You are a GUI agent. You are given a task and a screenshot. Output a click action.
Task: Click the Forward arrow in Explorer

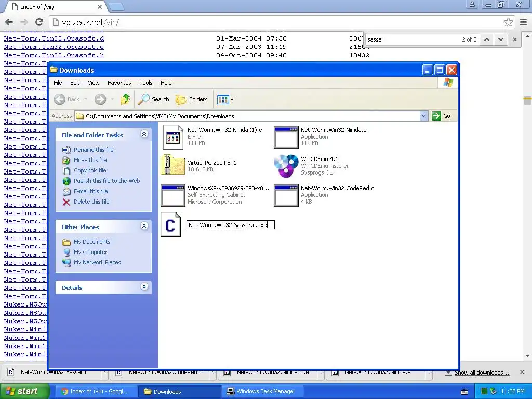100,99
